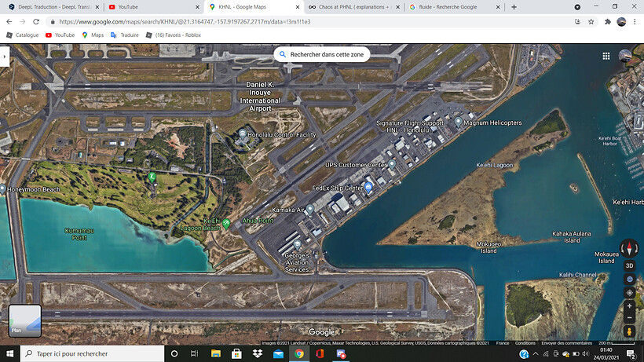Click the golf course green pin
Viewport: 644px width, 362px height.
[152, 177]
